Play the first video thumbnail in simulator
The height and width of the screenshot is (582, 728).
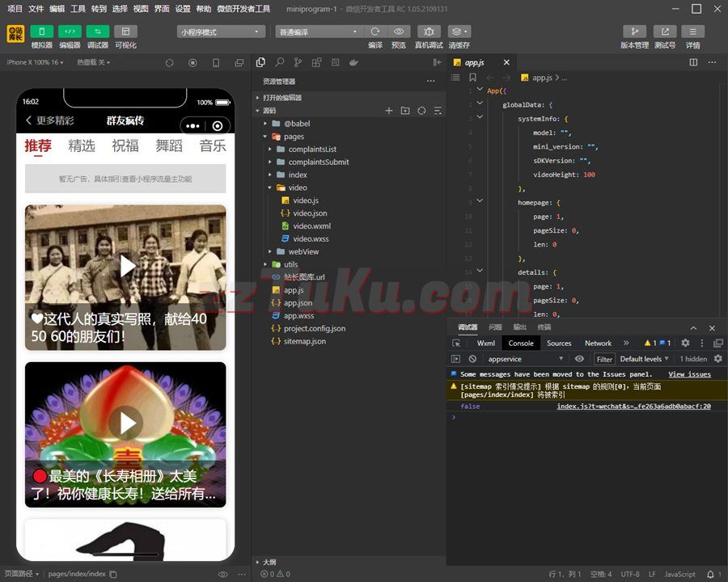125,266
